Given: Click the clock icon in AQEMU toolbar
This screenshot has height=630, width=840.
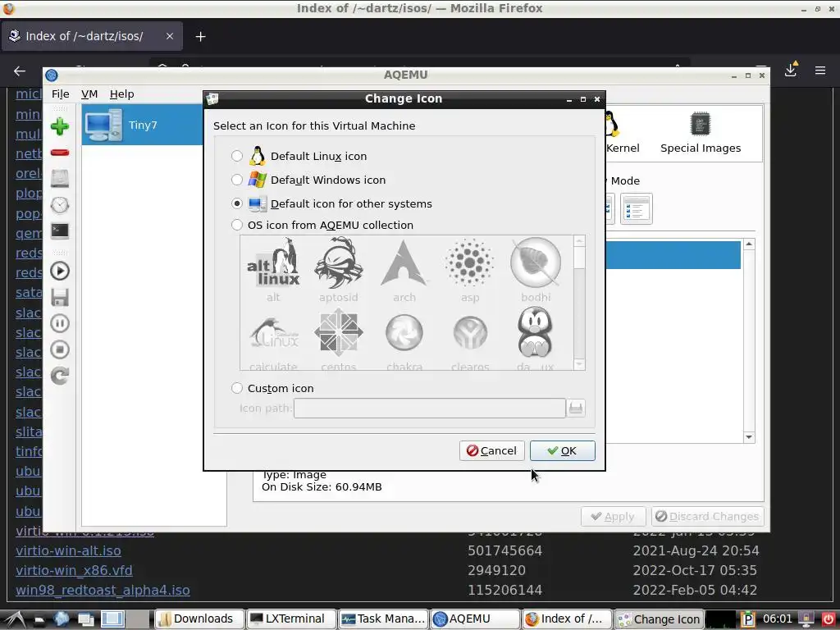Looking at the screenshot, I should coord(59,204).
